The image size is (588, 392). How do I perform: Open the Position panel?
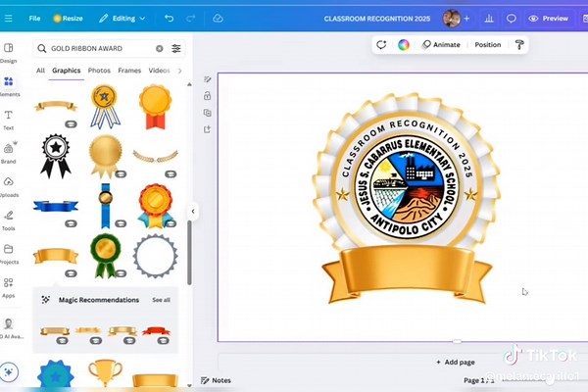click(x=487, y=45)
